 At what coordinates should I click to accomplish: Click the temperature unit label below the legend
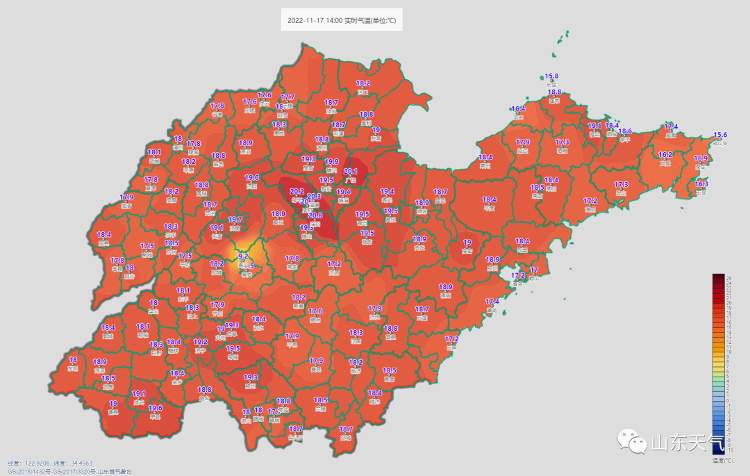point(719,459)
